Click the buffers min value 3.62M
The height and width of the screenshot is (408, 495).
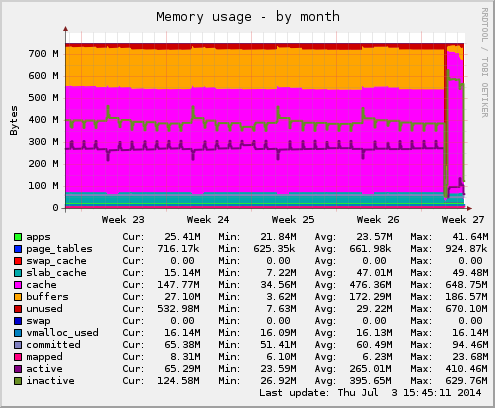pos(281,297)
